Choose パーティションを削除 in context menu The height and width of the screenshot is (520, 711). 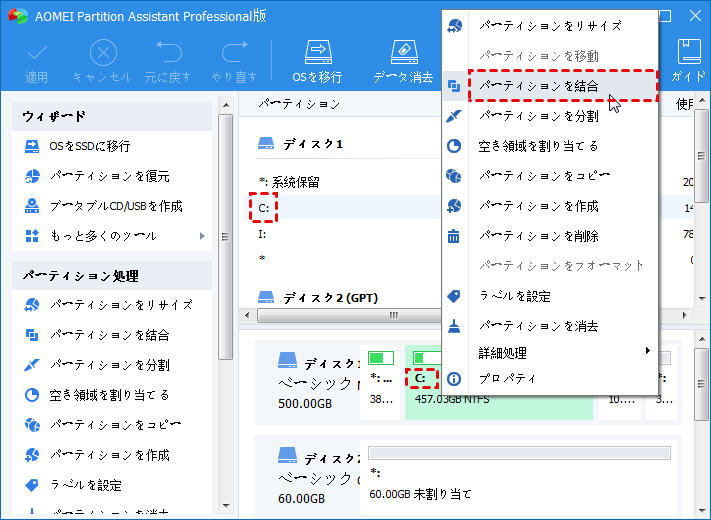[550, 236]
